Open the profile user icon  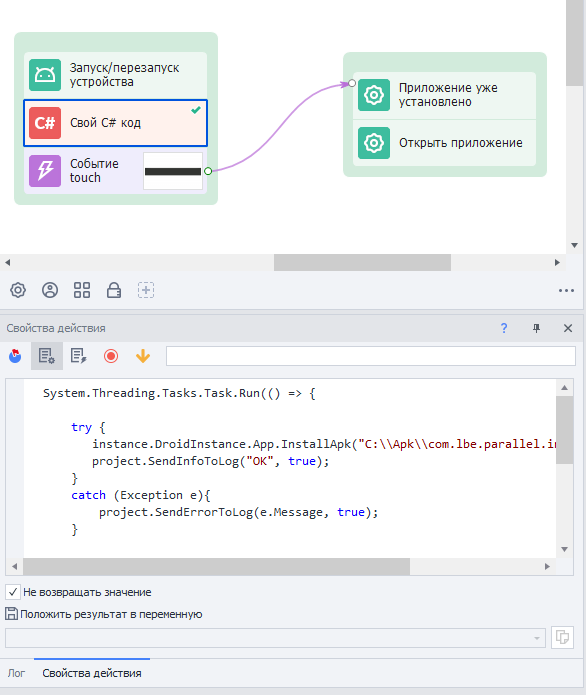point(50,290)
